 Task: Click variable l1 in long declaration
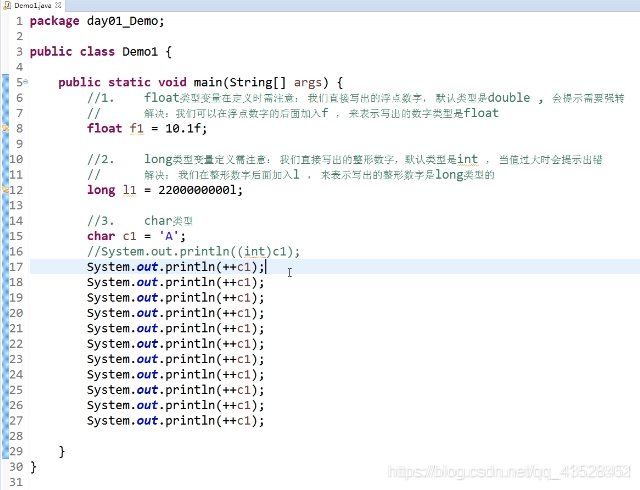[x=129, y=190]
